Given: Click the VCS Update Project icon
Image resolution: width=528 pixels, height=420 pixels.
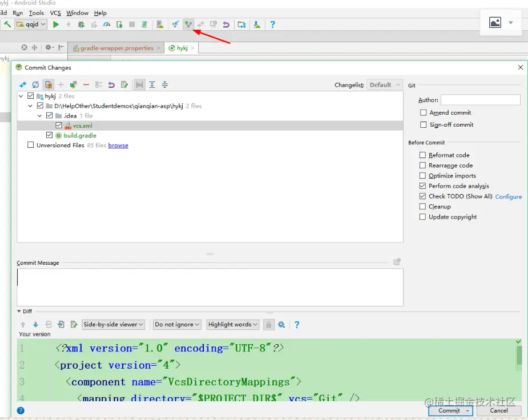Looking at the screenshot, I should (175, 25).
